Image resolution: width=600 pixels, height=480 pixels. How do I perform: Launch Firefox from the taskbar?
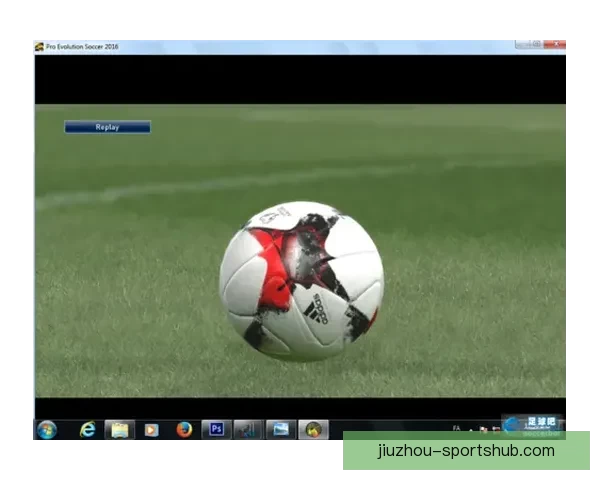pyautogui.click(x=184, y=429)
